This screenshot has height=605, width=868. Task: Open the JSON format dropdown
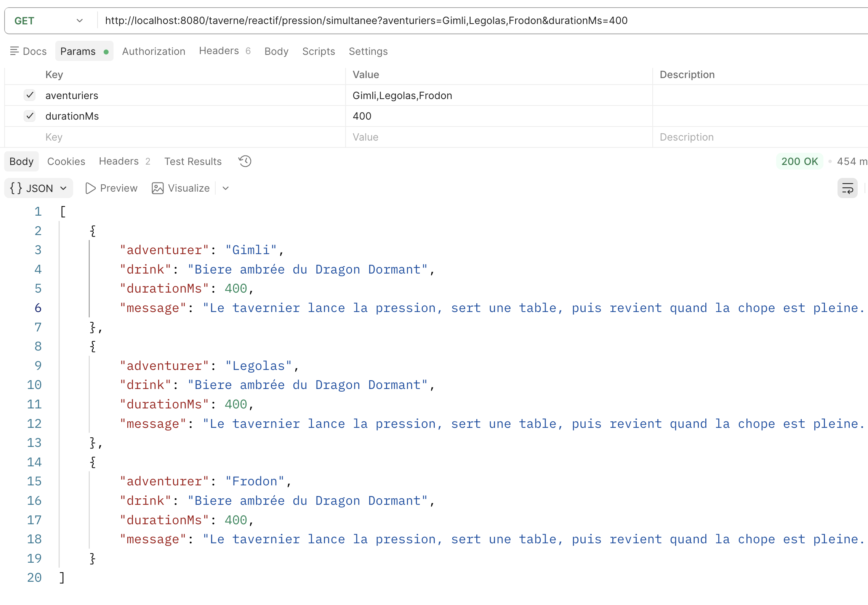coord(38,188)
